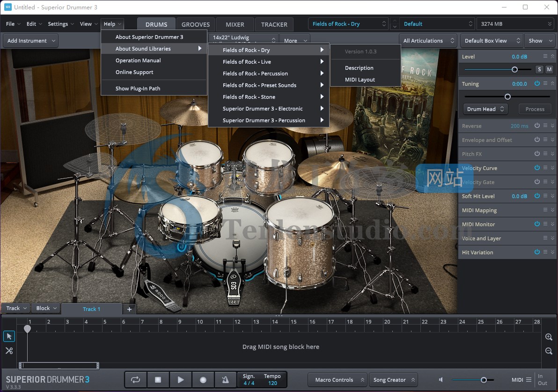The height and width of the screenshot is (392, 558).
Task: Open the Soft Hit Level menu icon
Action: pyautogui.click(x=545, y=196)
